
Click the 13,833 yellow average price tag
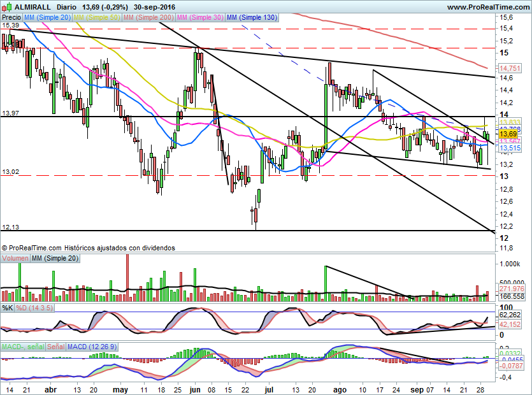click(x=510, y=122)
